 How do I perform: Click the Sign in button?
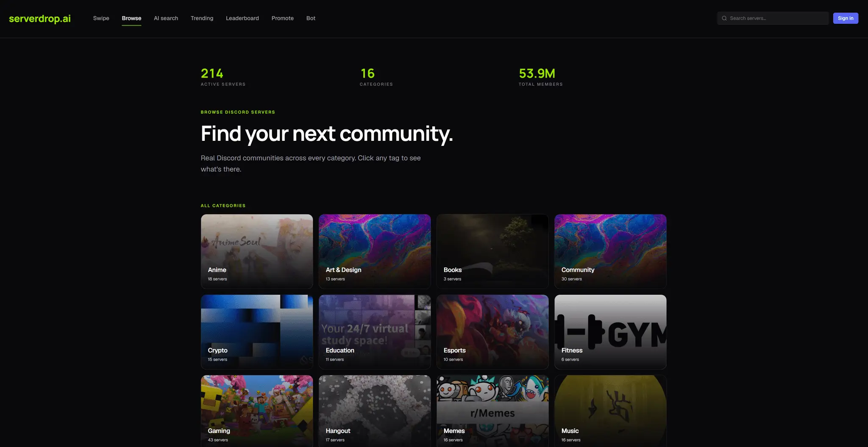pos(846,18)
